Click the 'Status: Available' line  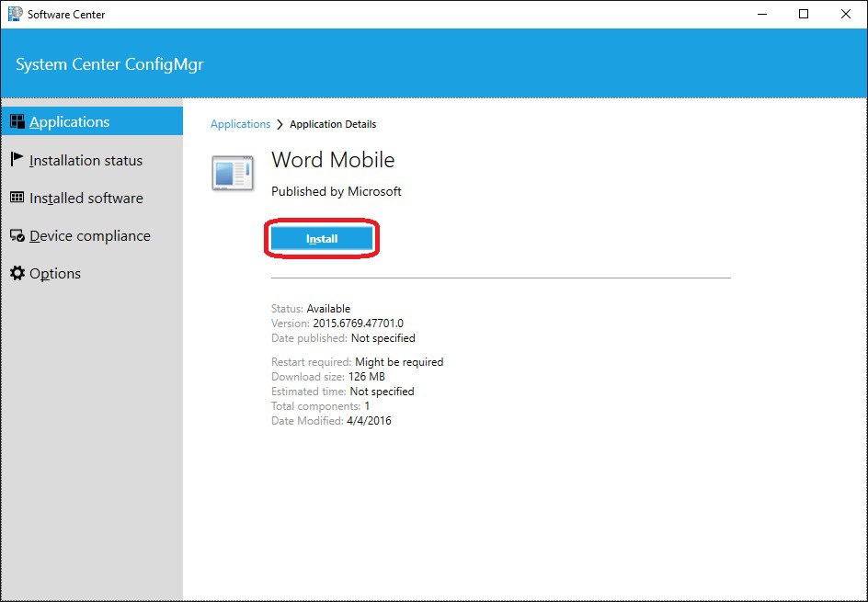pyautogui.click(x=311, y=308)
